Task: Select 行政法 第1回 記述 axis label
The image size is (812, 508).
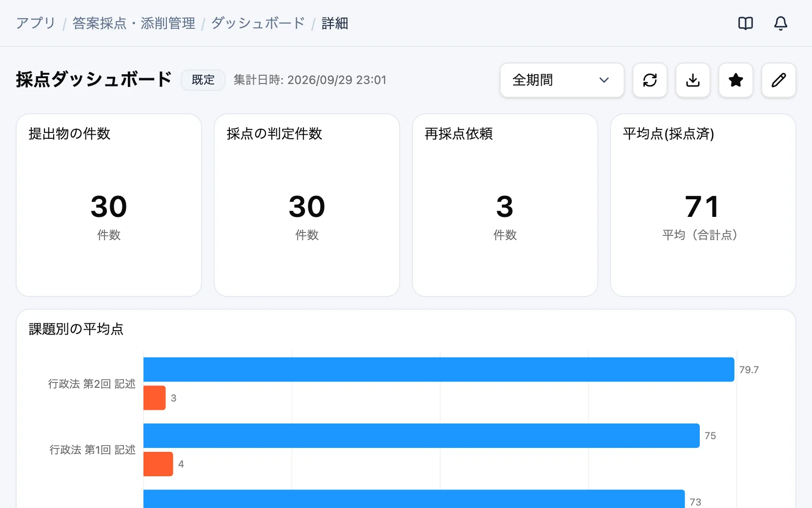Action: pos(92,450)
